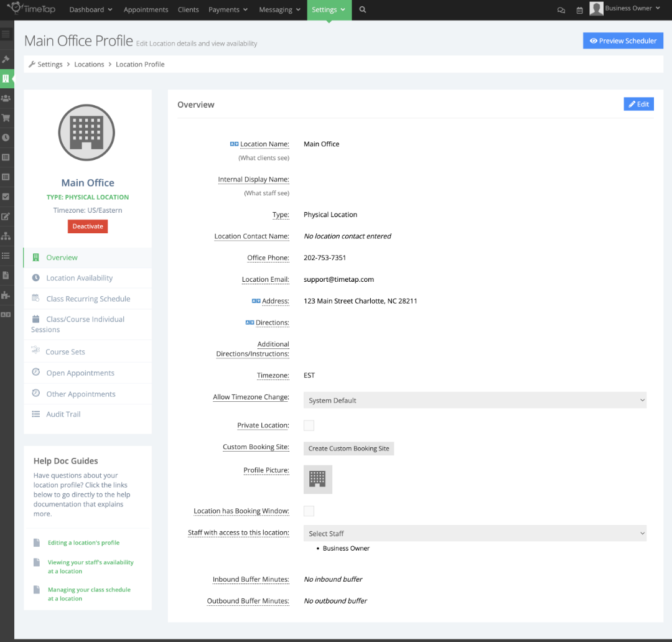Click the clock icon in left sidebar
The width and height of the screenshot is (672, 642).
pos(7,137)
